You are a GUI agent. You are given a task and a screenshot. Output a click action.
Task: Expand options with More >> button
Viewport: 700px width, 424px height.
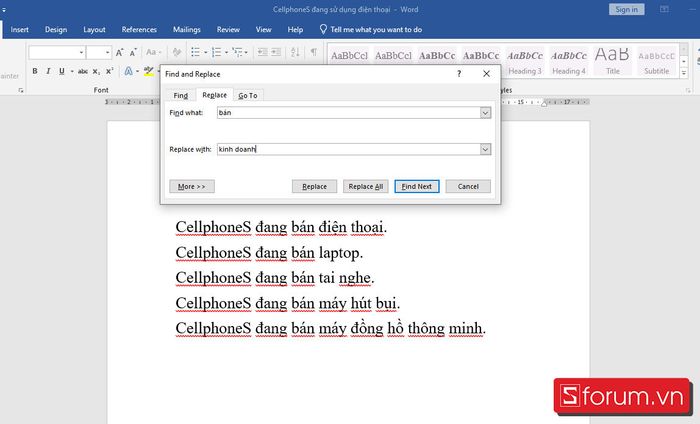pos(192,187)
